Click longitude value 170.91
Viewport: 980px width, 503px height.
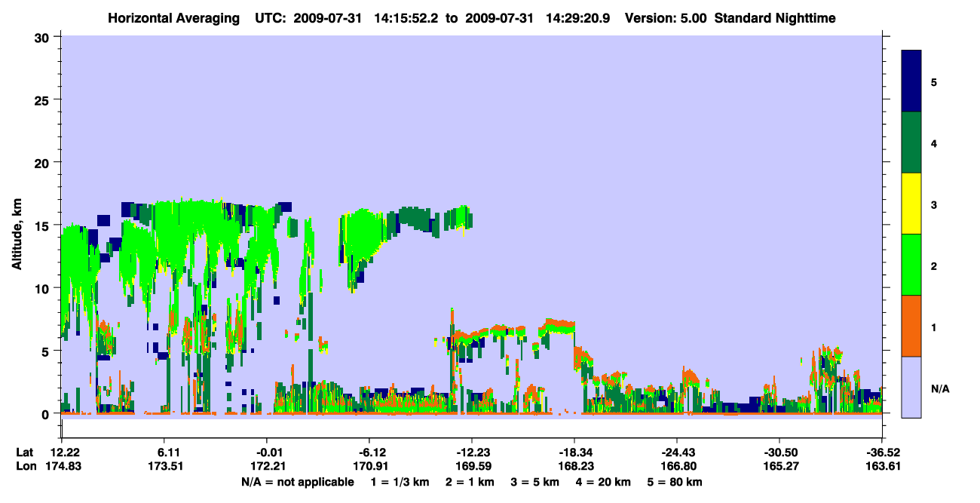pos(369,466)
